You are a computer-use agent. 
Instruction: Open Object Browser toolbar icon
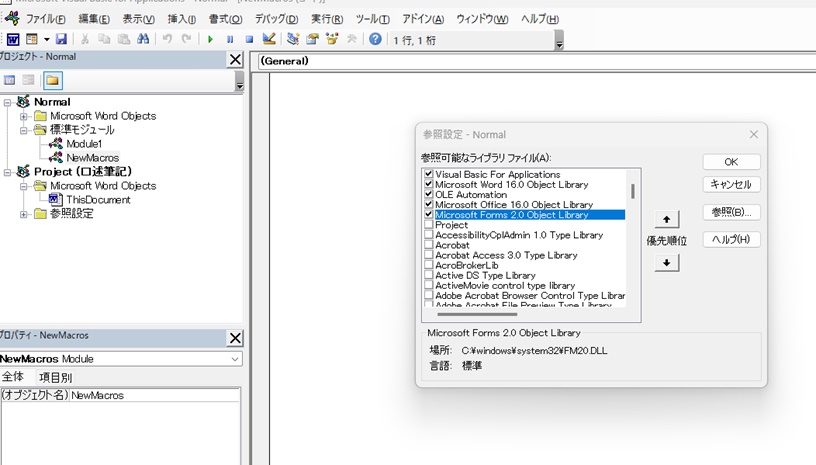pos(332,39)
